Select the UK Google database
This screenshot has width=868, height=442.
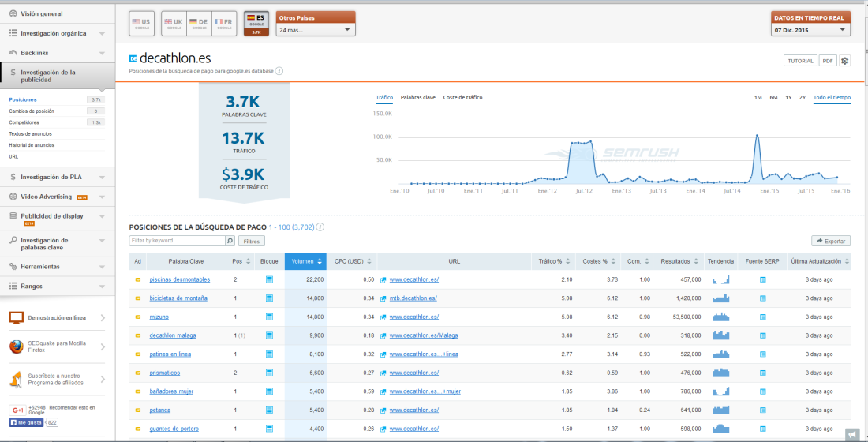pyautogui.click(x=174, y=24)
